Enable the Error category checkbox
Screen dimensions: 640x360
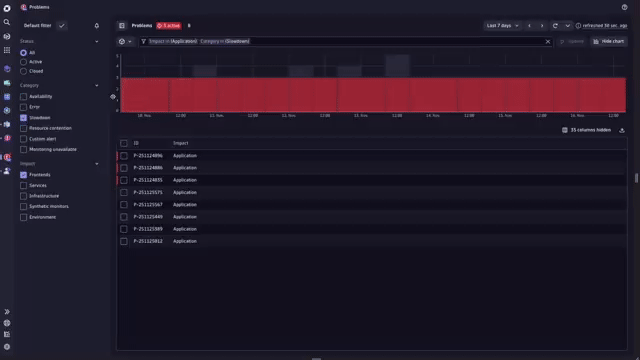[x=23, y=107]
